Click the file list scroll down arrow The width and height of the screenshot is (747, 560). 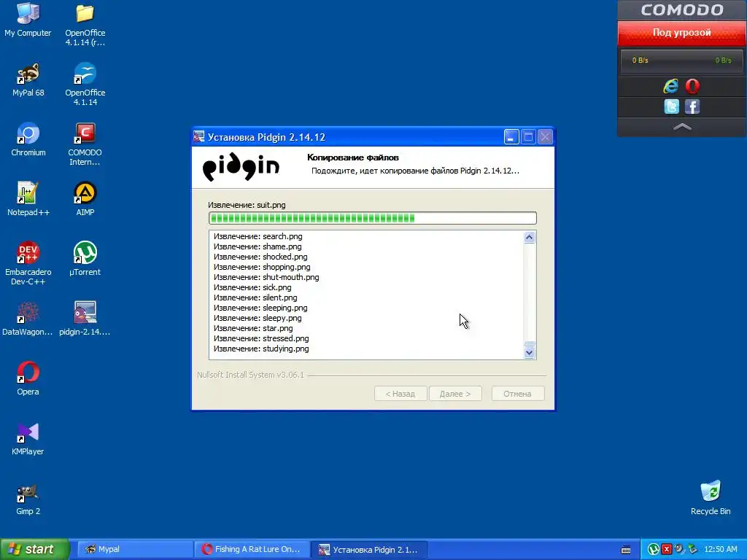point(530,353)
